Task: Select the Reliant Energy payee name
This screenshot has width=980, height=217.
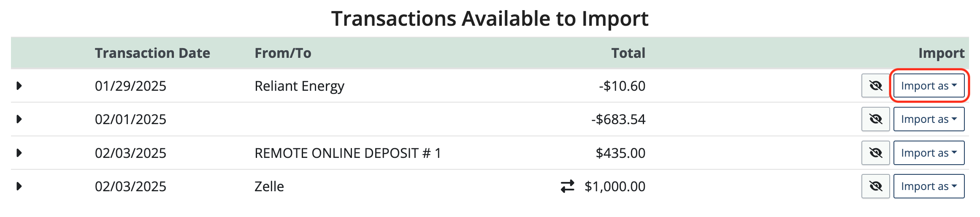Action: point(299,86)
